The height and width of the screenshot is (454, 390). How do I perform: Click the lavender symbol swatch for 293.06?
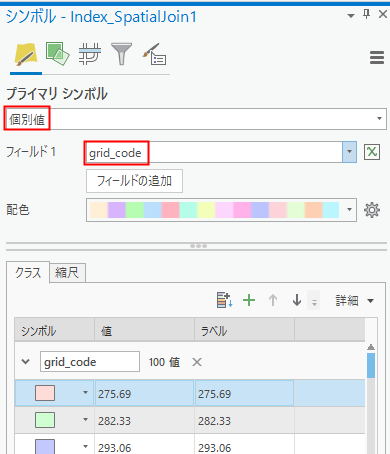click(x=45, y=447)
